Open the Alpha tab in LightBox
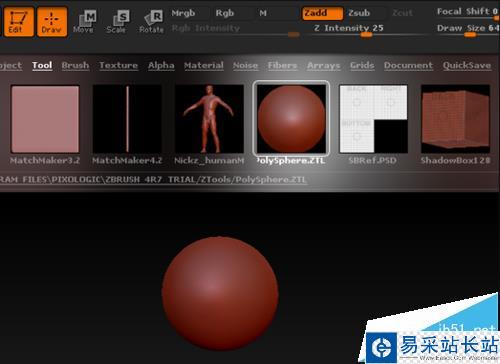The height and width of the screenshot is (364, 500). pos(161,65)
